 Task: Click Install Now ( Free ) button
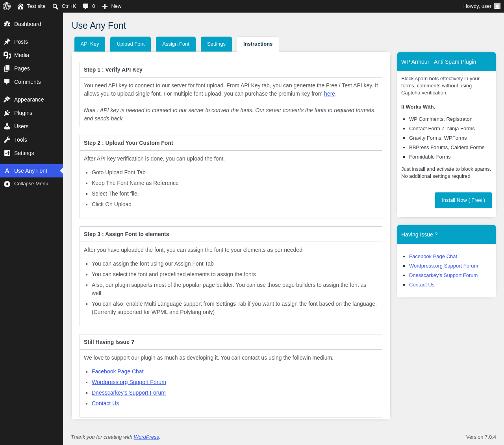pyautogui.click(x=463, y=200)
